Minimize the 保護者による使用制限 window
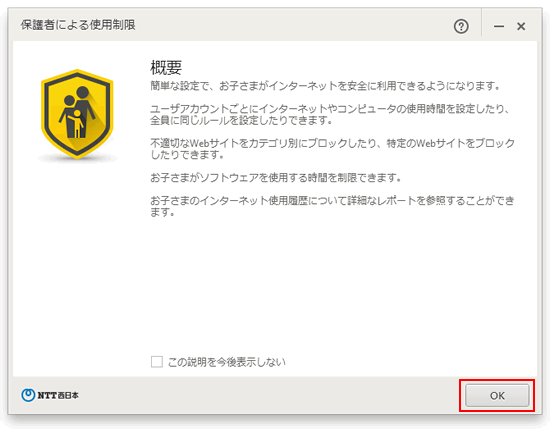550x429 pixels. (x=499, y=26)
